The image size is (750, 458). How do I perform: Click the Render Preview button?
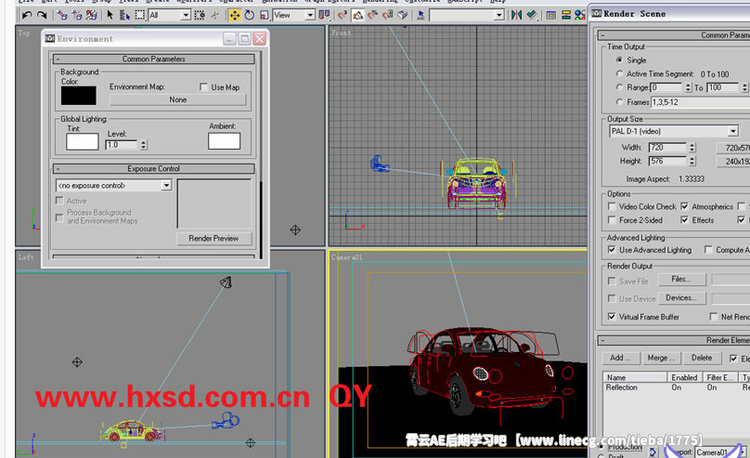[213, 238]
